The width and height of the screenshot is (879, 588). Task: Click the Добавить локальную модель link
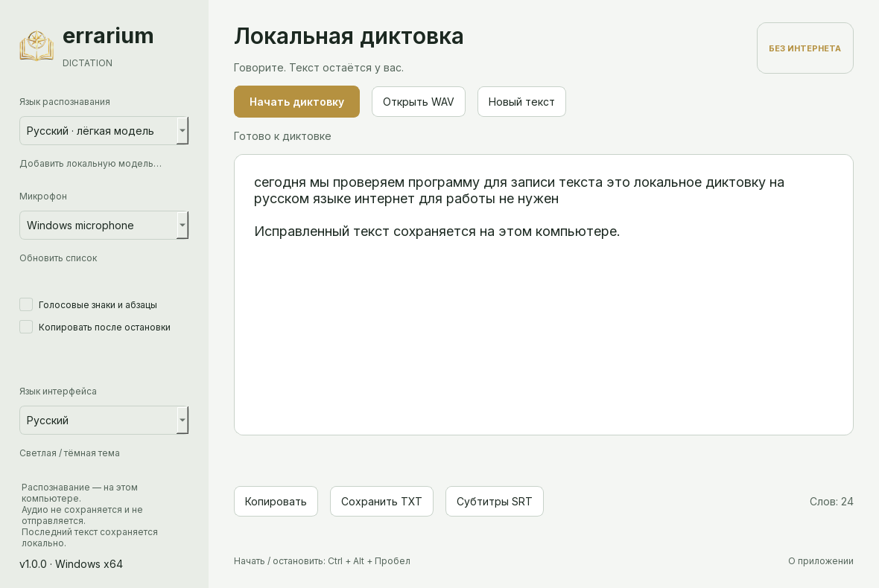(x=90, y=164)
